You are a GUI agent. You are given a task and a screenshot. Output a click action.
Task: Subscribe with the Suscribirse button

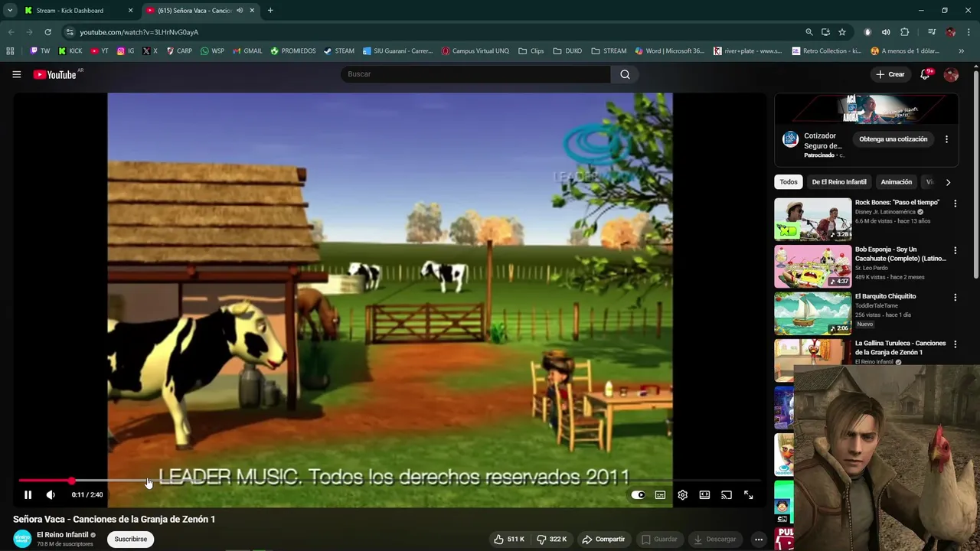(131, 539)
